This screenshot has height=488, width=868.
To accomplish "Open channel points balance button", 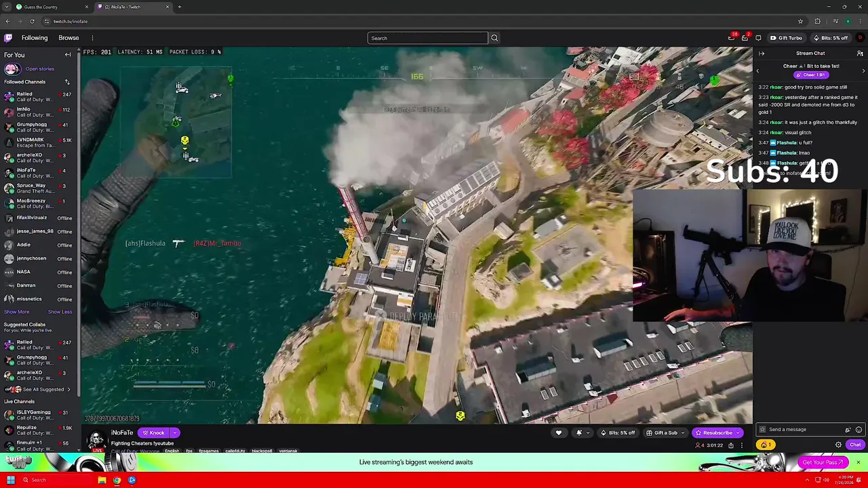I will tap(766, 445).
